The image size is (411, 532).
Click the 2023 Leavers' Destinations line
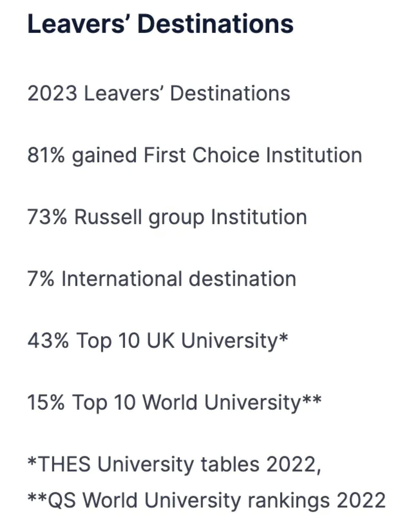coord(159,93)
